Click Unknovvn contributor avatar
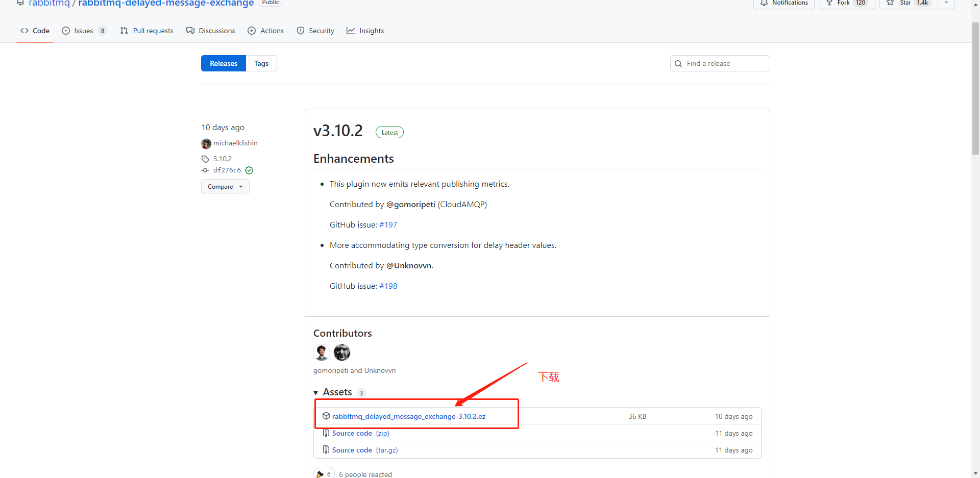980x478 pixels. point(342,353)
